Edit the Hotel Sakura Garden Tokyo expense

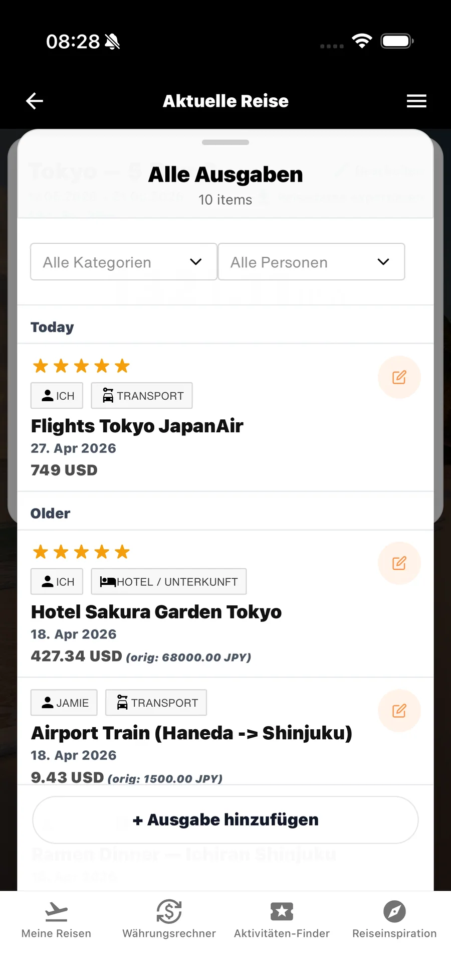click(x=399, y=563)
